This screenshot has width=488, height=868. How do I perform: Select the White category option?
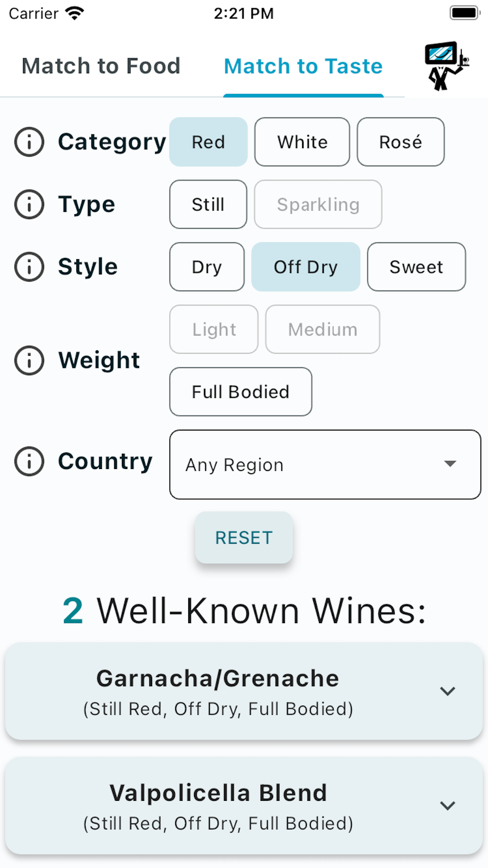click(302, 142)
